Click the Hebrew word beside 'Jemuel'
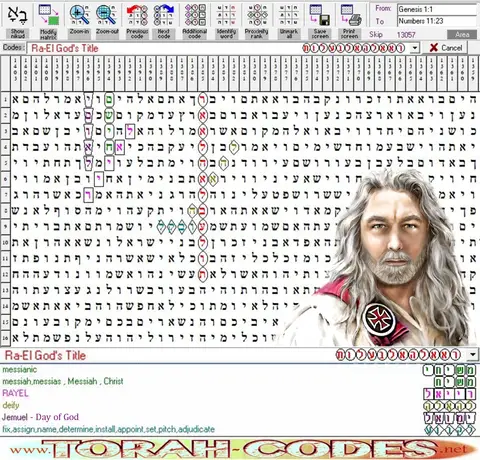 point(449,418)
